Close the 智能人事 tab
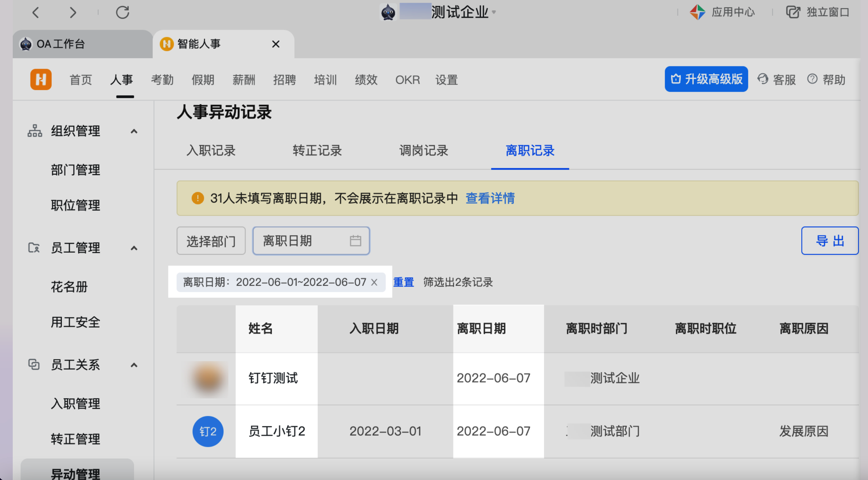The height and width of the screenshot is (480, 868). tap(276, 44)
